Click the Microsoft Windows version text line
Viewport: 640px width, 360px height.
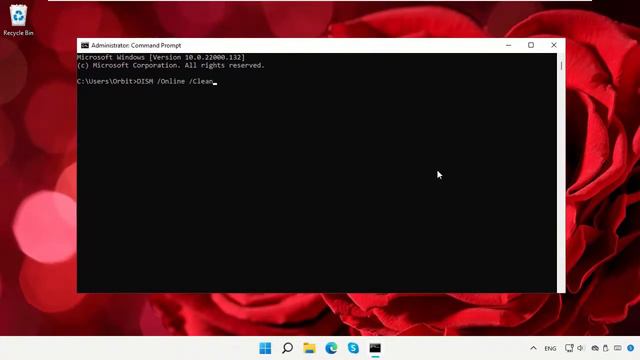161,58
